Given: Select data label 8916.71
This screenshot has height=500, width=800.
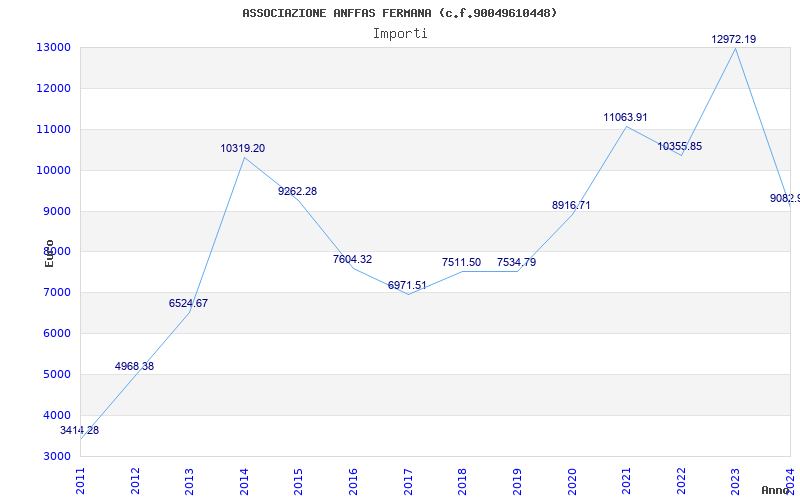Looking at the screenshot, I should click(571, 205).
